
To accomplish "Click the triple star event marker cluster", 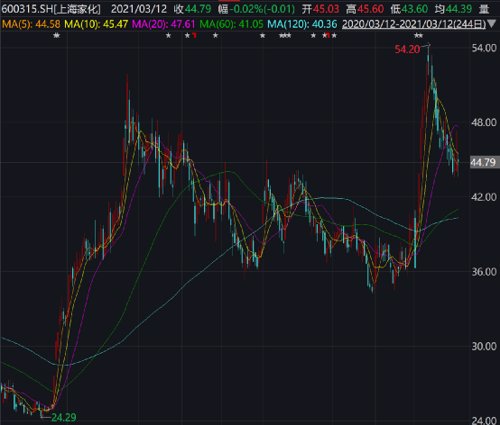I will [x=285, y=35].
